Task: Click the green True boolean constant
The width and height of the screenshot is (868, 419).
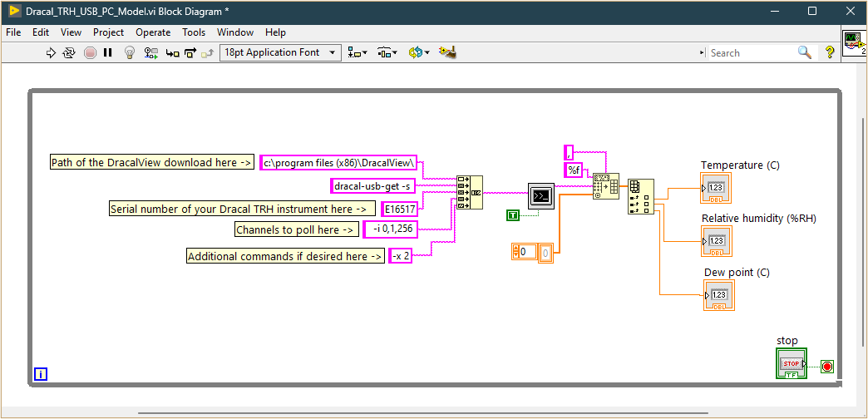Action: tap(513, 216)
